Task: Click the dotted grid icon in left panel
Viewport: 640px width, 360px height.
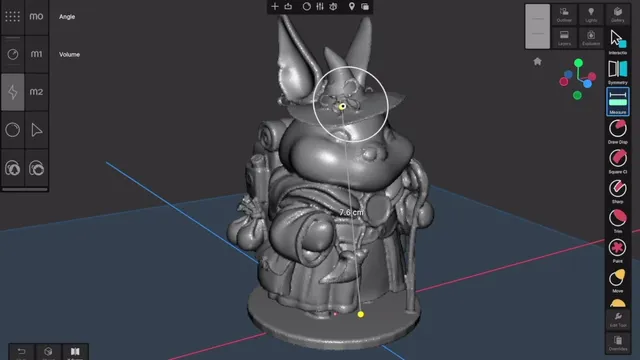Action: 13,17
